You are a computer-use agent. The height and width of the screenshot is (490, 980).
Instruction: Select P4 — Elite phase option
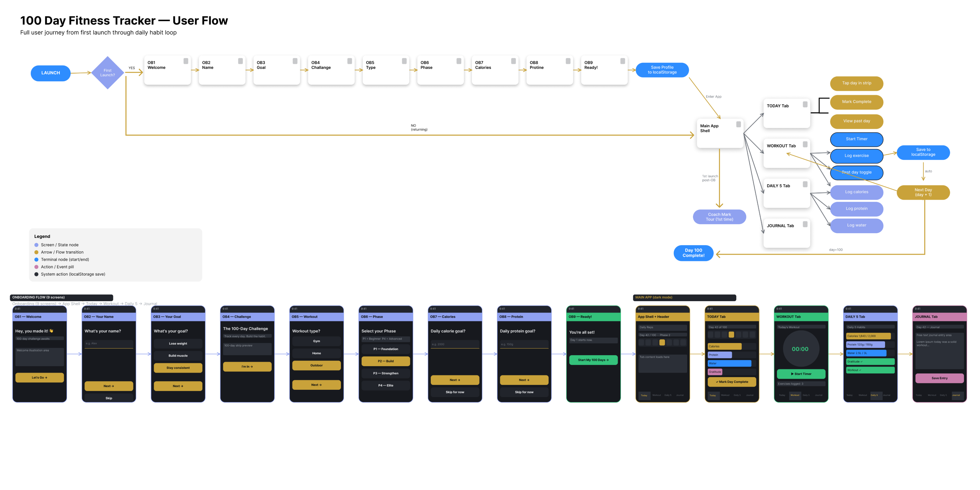point(386,385)
